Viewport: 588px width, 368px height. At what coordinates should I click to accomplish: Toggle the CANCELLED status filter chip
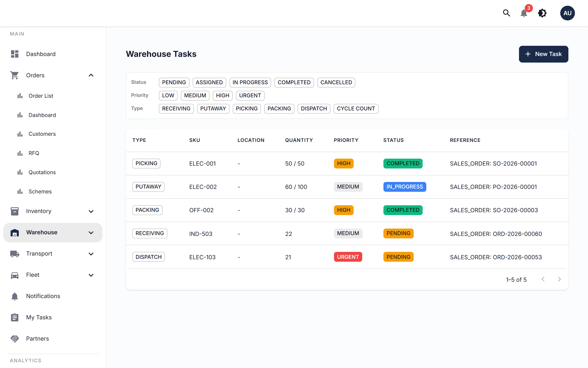click(x=336, y=83)
